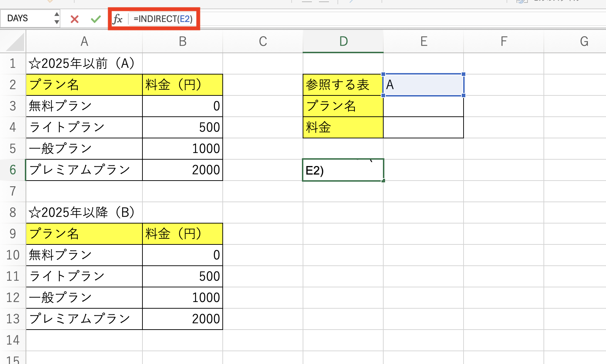Select row 1 header
The height and width of the screenshot is (364, 606).
point(13,64)
